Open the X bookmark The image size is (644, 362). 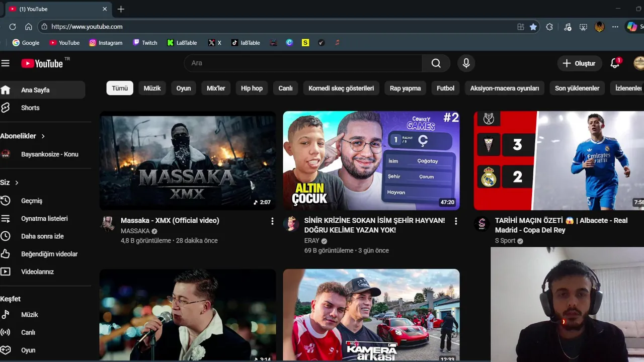point(215,43)
